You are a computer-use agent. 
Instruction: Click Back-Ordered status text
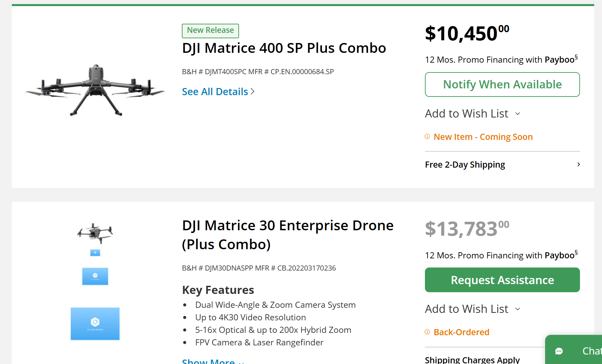(x=461, y=332)
